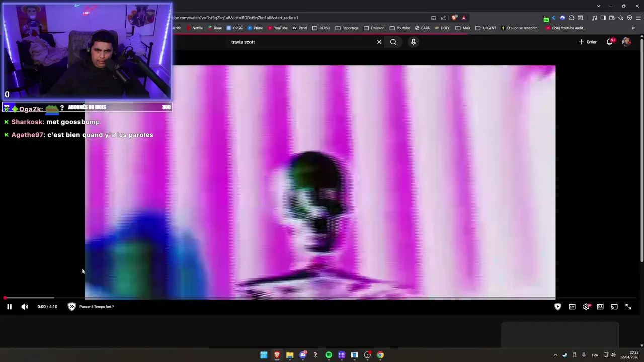644x362 pixels.
Task: Click the Brave Shields lion icon
Action: tap(455, 18)
